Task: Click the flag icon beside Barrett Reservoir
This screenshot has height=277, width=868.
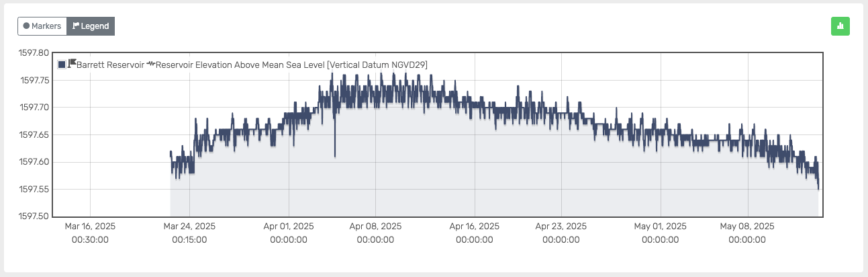Action: 72,63
